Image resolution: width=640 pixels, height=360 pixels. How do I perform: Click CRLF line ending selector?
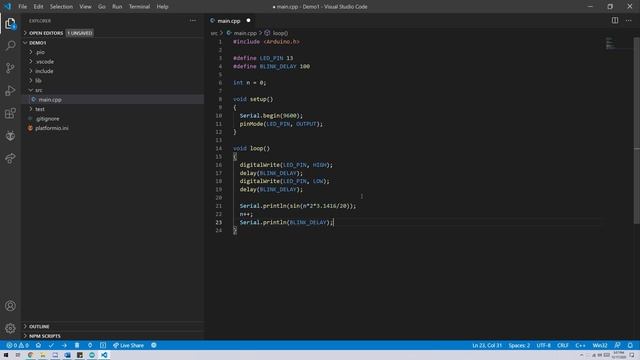[563, 345]
